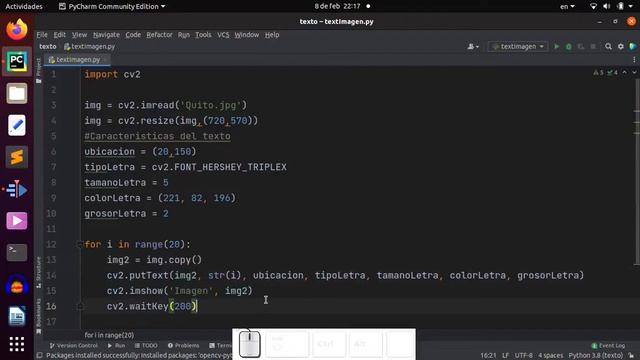Open the Version Control tool window
This screenshot has height=360, width=640.
pos(73,345)
